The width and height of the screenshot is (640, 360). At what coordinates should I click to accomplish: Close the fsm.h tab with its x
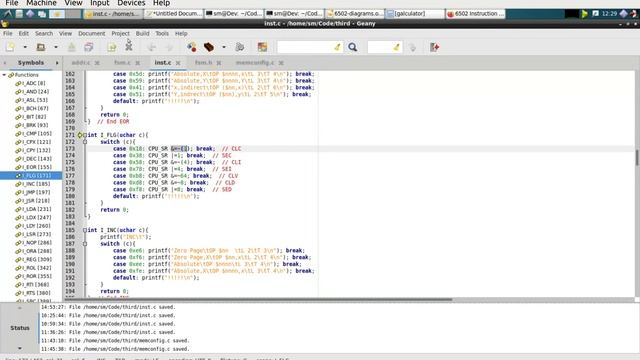coord(219,63)
